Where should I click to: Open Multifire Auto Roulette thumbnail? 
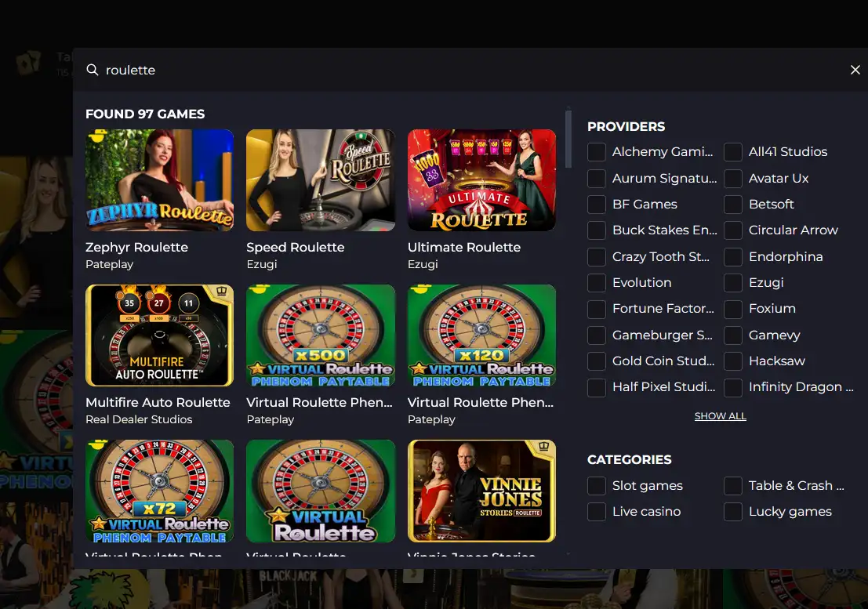click(159, 335)
